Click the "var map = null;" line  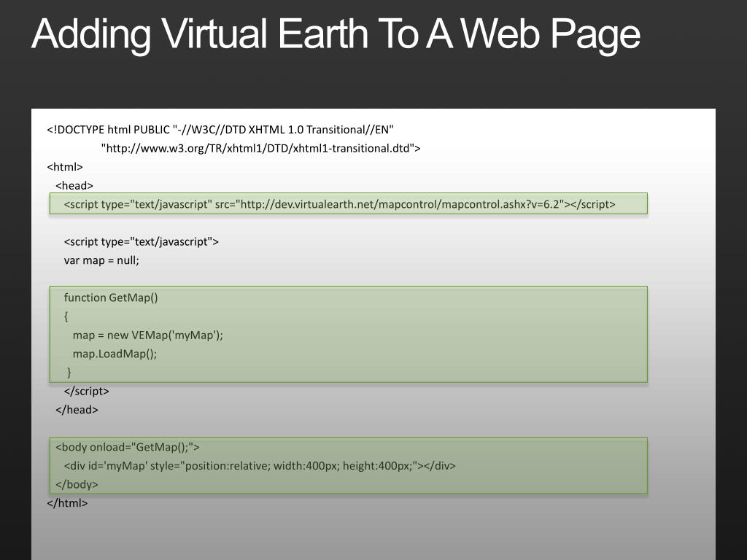coord(101,260)
